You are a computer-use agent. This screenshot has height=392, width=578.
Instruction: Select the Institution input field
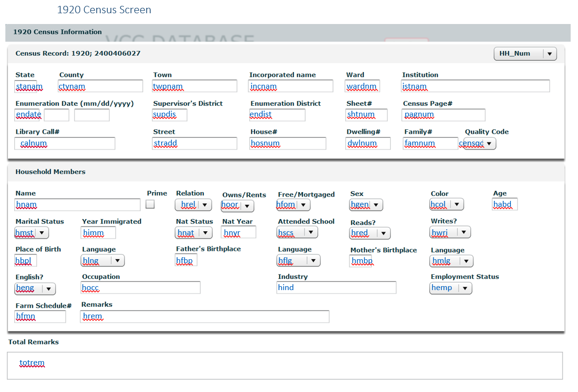[x=475, y=86]
